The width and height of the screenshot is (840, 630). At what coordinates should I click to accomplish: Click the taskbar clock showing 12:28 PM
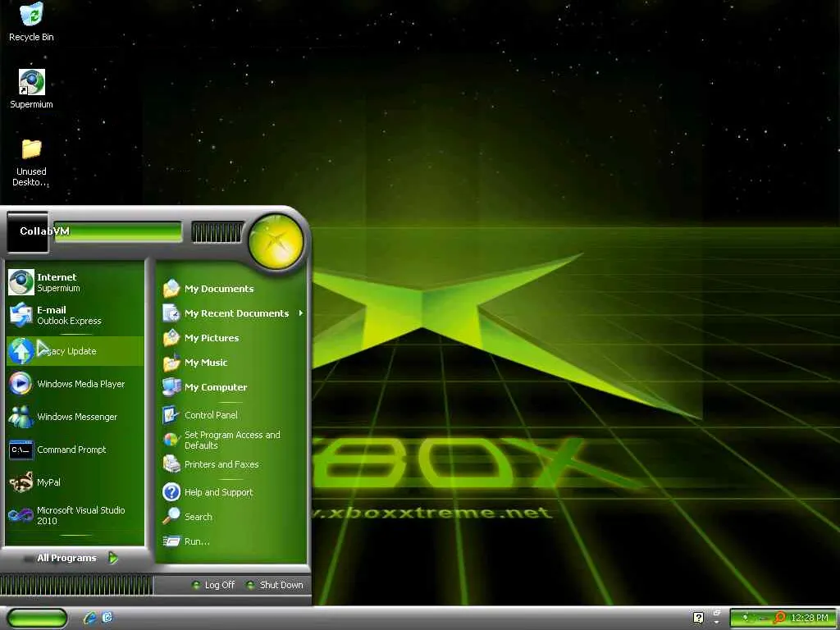(x=810, y=618)
